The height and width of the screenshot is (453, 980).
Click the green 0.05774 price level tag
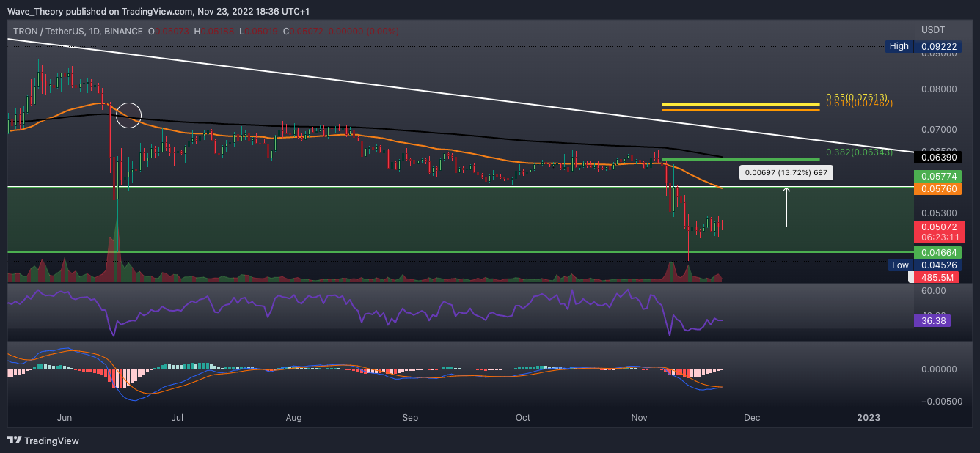[x=938, y=177]
